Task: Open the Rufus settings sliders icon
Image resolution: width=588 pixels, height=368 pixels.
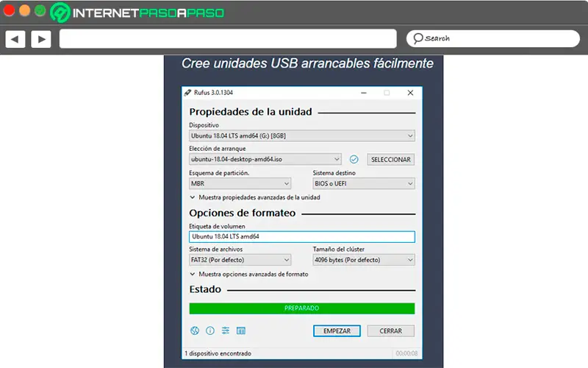Action: coord(226,330)
